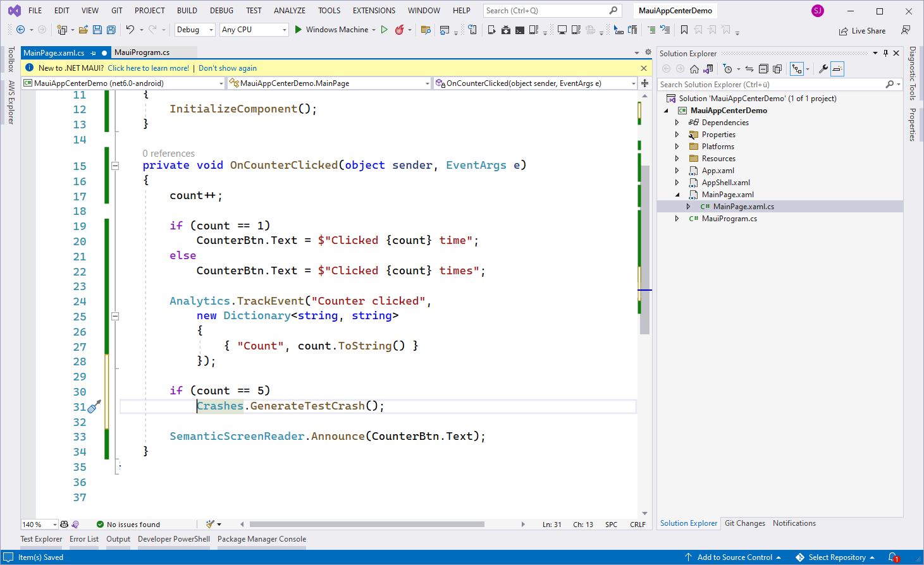Toggle Preview Selected Items in Solution Explorer

click(837, 69)
